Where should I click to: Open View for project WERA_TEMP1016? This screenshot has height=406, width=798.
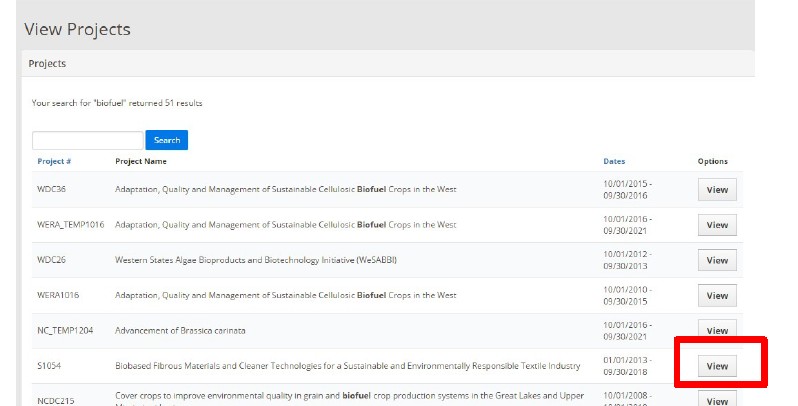point(717,225)
